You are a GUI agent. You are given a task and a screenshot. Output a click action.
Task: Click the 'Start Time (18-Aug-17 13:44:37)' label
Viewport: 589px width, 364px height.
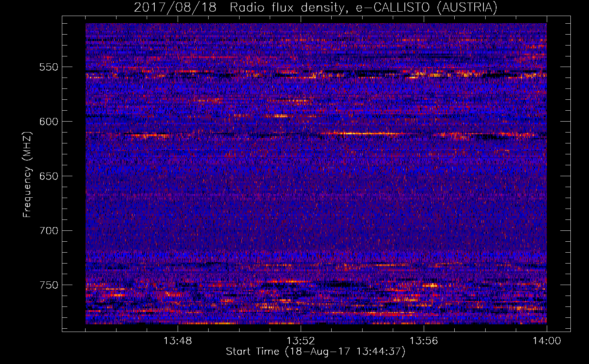316,352
